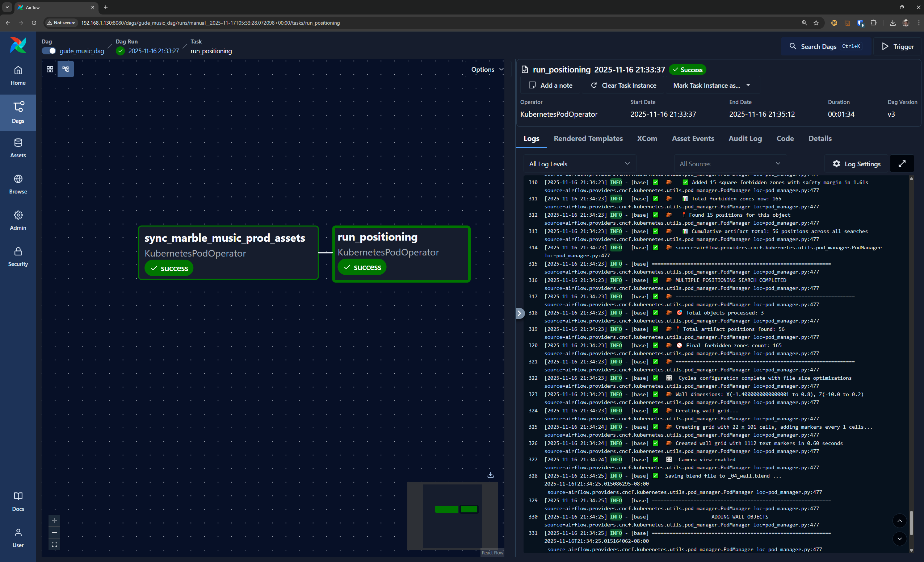924x562 pixels.
Task: Open the Audit Log tab
Action: pyautogui.click(x=745, y=138)
